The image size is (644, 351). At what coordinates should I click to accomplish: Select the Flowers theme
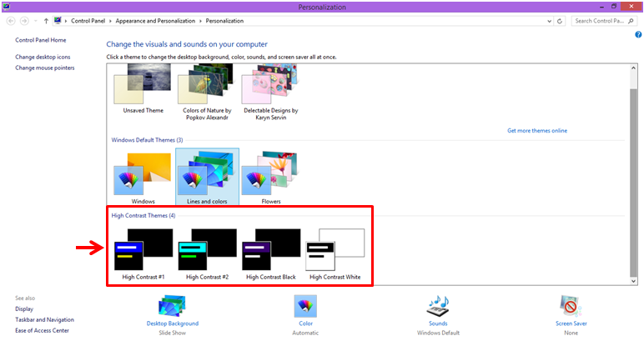click(x=270, y=178)
